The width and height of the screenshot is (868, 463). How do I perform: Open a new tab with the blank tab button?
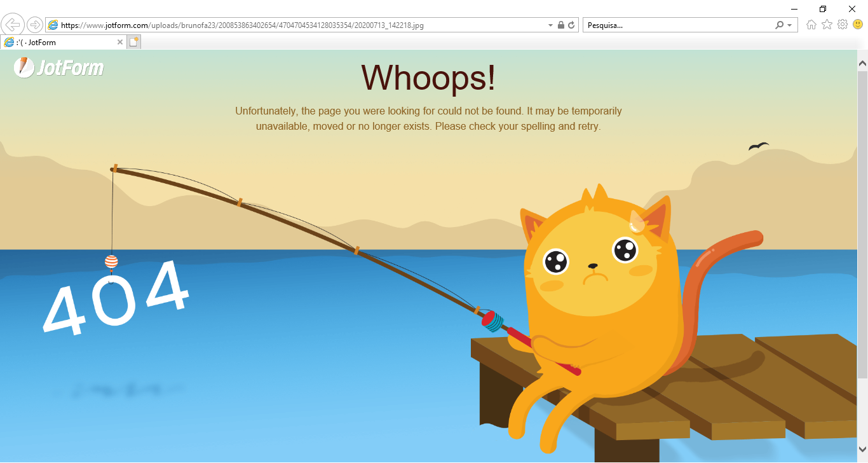(133, 43)
